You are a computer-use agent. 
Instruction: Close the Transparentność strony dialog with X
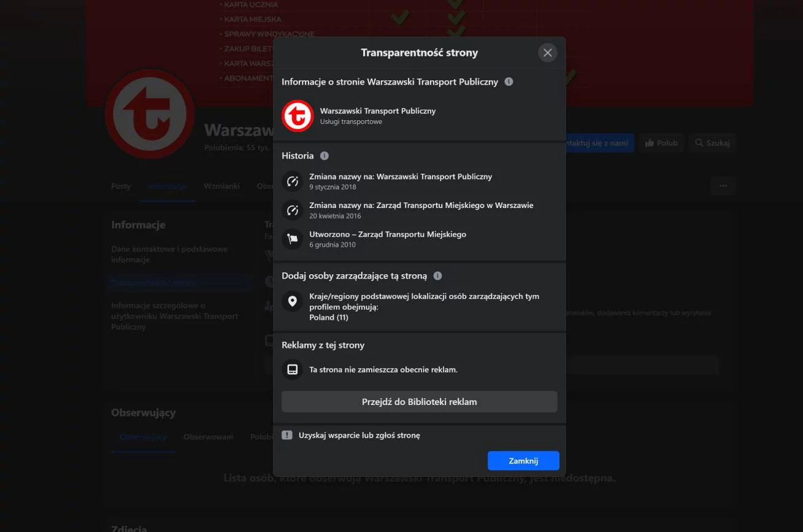click(547, 53)
